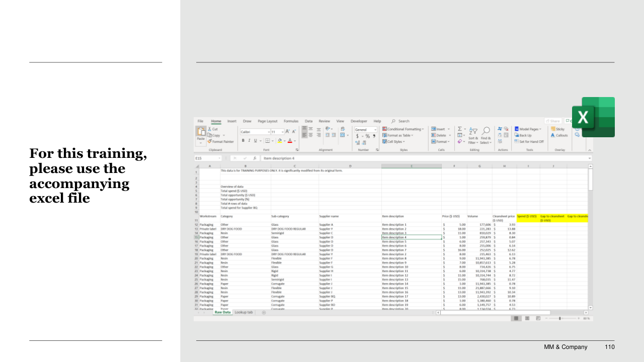Click the Percent Style icon
Image resolution: width=644 pixels, height=362 pixels.
367,136
